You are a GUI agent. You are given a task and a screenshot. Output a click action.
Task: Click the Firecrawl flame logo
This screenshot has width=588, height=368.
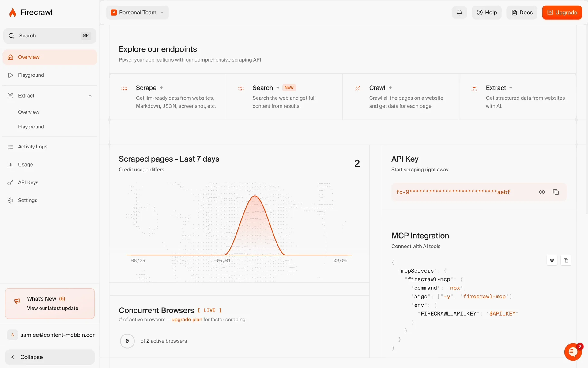tap(13, 13)
